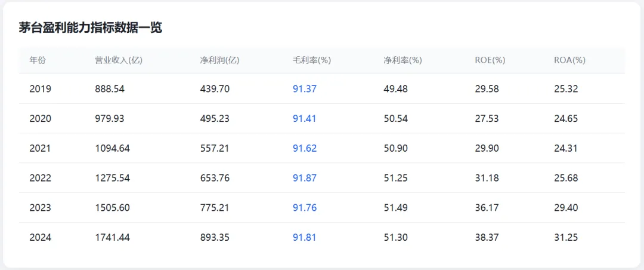The image size is (644, 270).
Task: Open the 2020 gross margin link 91.41
Action: 305,118
